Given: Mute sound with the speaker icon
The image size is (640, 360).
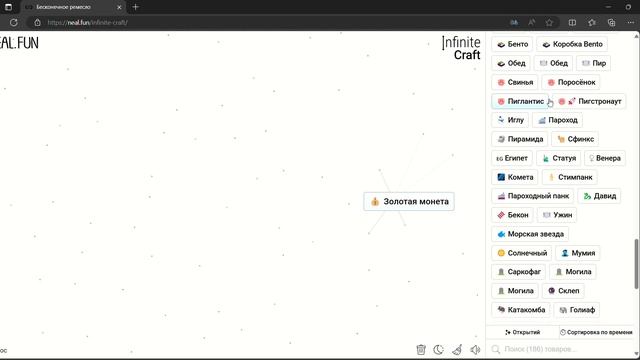Looking at the screenshot, I should tap(475, 349).
